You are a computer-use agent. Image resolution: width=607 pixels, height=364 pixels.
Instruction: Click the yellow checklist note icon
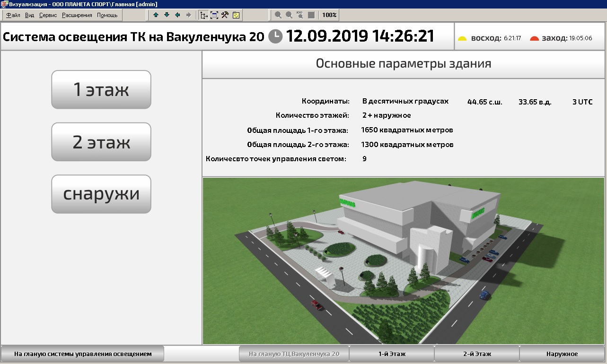236,15
